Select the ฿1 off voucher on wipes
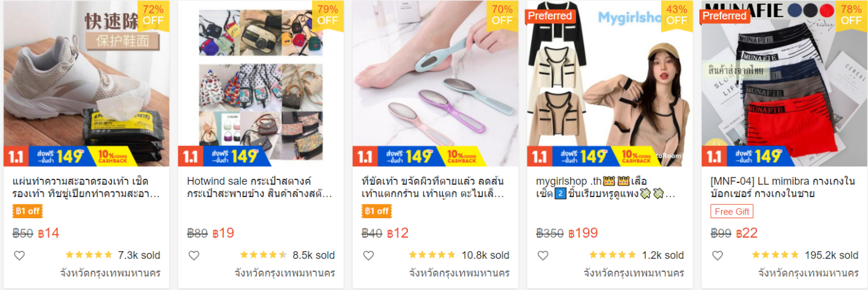 point(27,212)
